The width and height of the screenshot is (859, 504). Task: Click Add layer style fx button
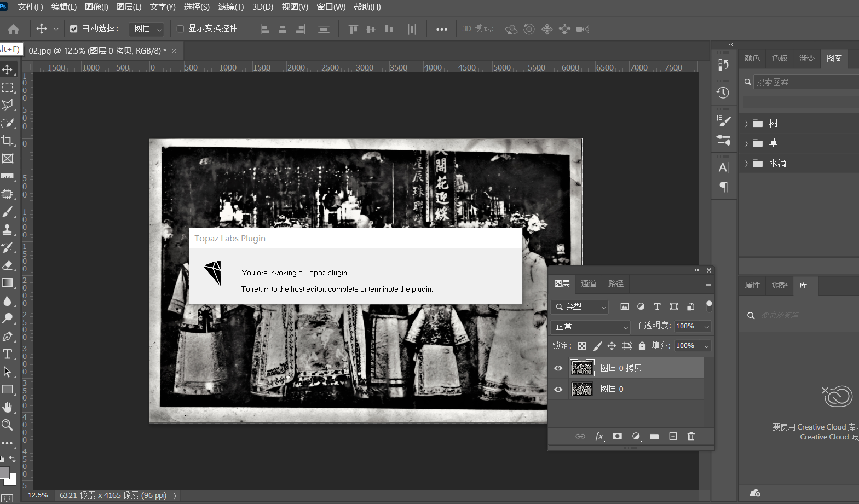pyautogui.click(x=600, y=436)
